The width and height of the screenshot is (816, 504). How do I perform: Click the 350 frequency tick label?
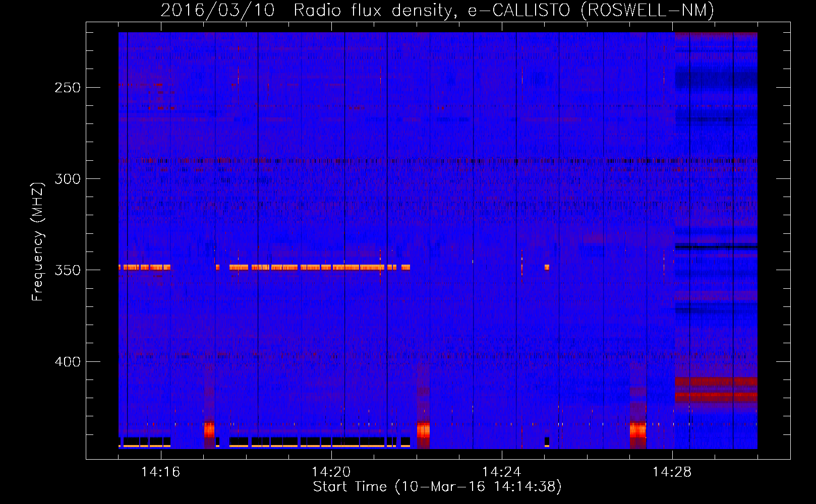68,270
